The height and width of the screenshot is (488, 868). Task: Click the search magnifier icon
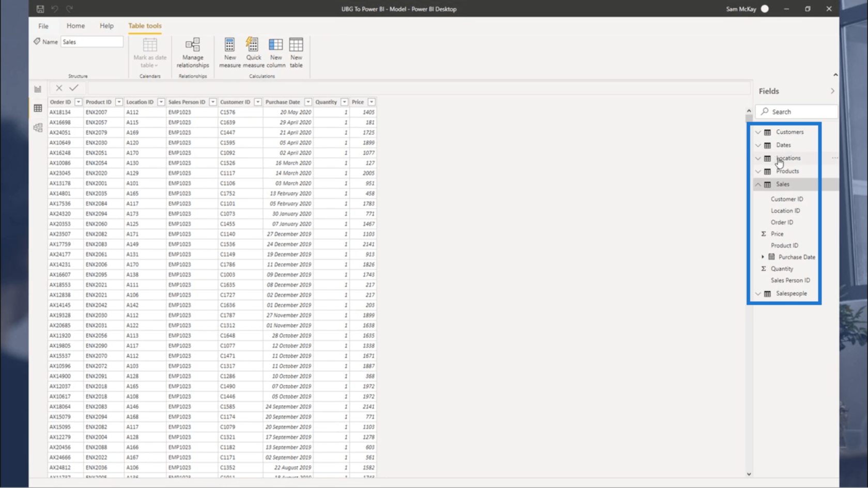pyautogui.click(x=765, y=112)
